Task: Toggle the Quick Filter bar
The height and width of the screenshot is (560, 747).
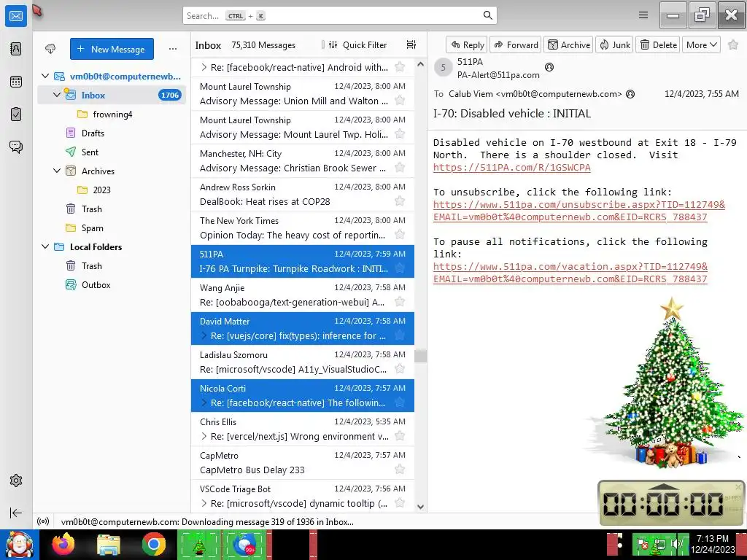Action: pos(357,44)
